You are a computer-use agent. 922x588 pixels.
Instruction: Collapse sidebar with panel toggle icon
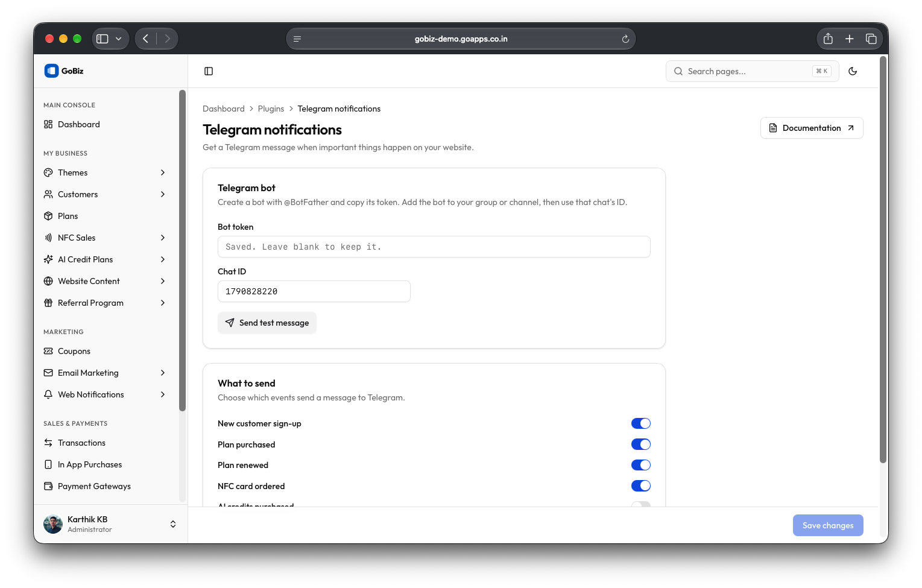(x=209, y=71)
